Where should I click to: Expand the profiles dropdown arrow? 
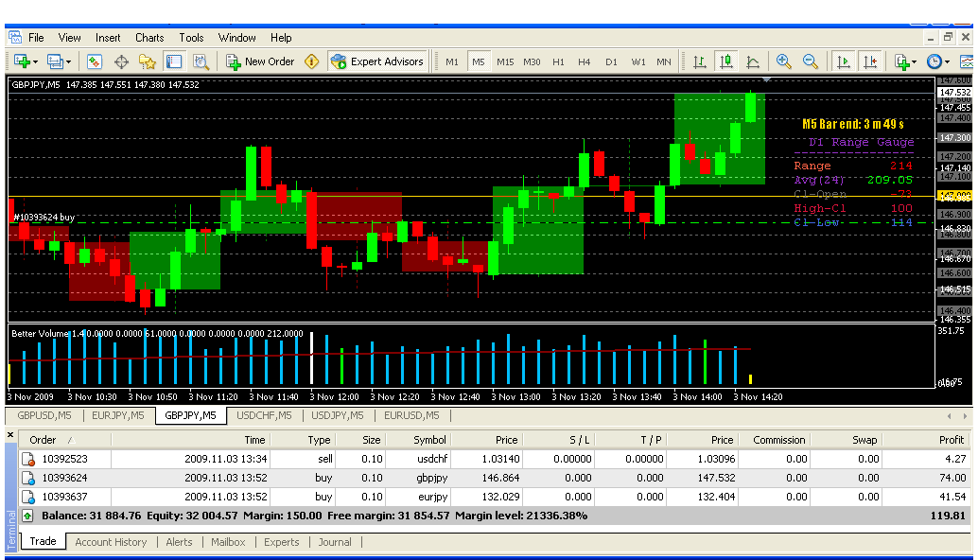68,61
